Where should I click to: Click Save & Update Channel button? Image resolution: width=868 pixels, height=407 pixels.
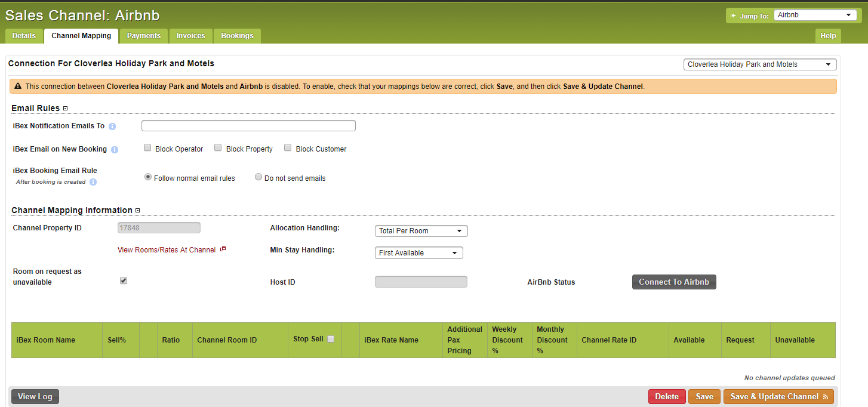coord(778,397)
